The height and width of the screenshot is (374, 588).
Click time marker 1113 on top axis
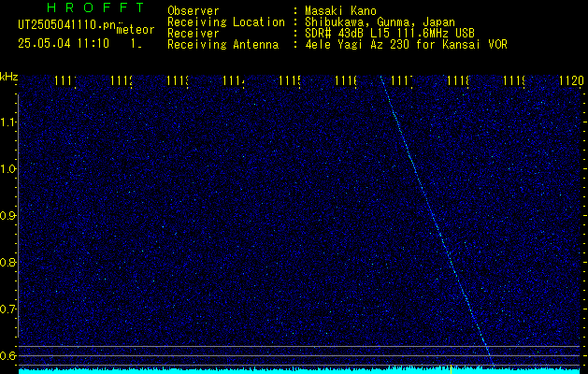tap(178, 80)
